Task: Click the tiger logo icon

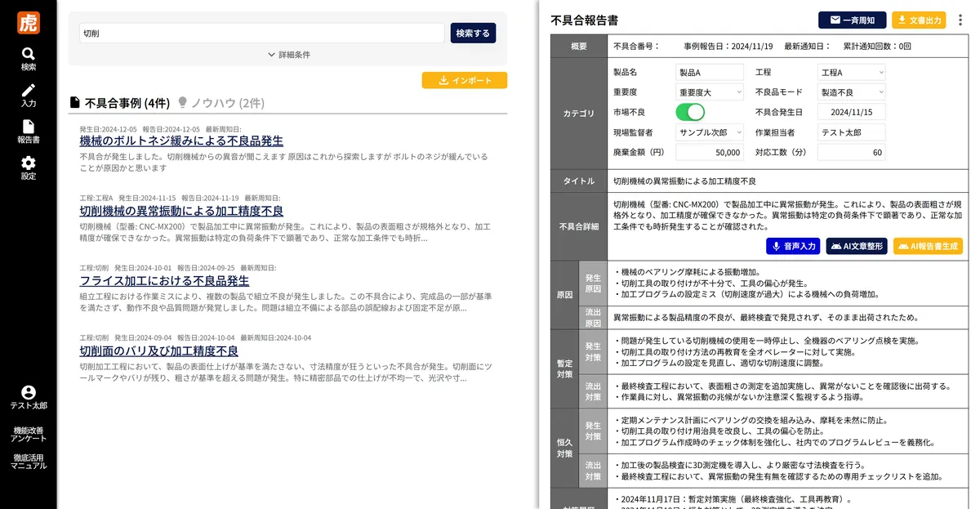Action: (29, 22)
